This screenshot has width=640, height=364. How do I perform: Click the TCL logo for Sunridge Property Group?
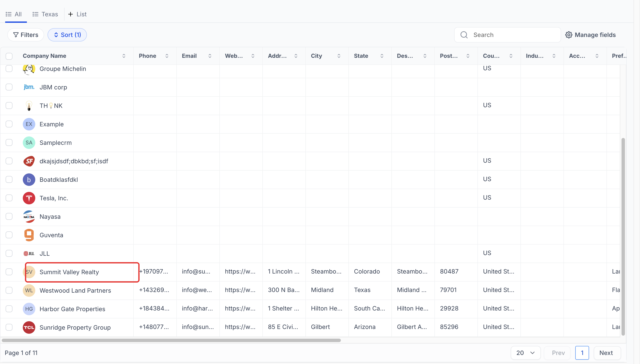[x=29, y=327]
